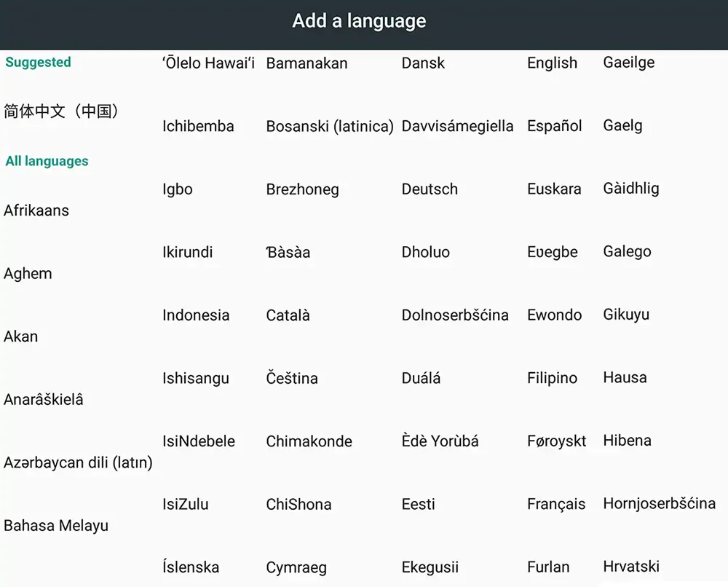Choose Íslenska language option
The image size is (728, 587).
coord(191,567)
